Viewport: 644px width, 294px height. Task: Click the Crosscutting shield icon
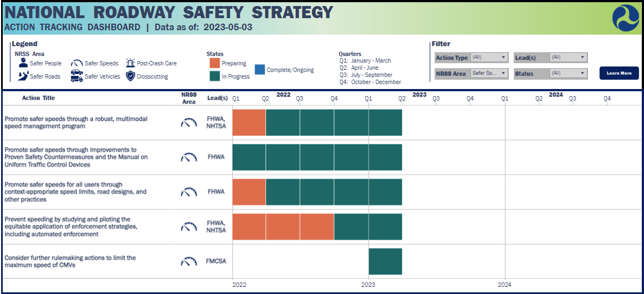[130, 76]
